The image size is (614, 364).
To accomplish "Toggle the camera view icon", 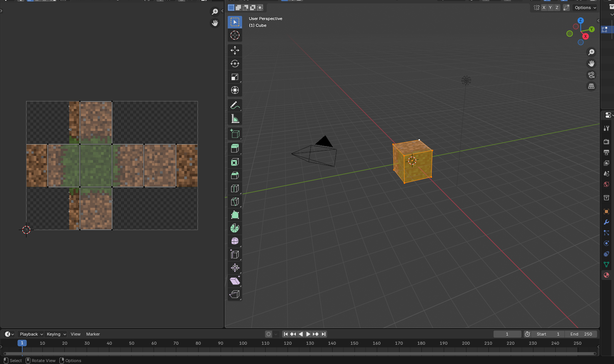I will tap(591, 75).
